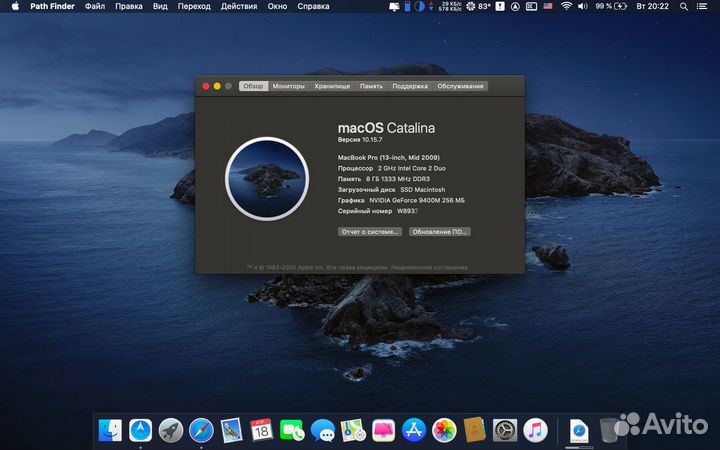Viewport: 720px width, 450px height.
Task: Click network speed monitor in menu bar
Action: click(x=445, y=6)
